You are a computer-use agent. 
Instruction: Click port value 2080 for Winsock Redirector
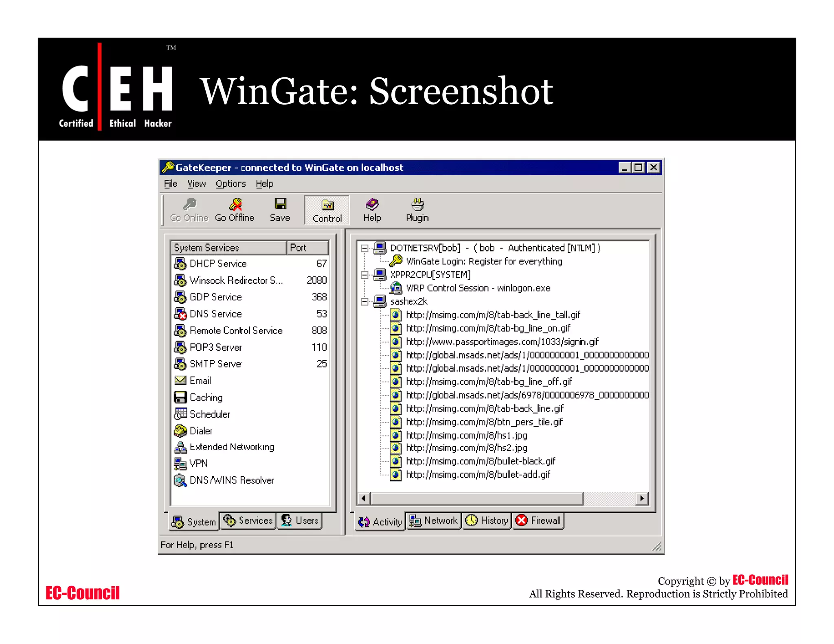point(316,280)
